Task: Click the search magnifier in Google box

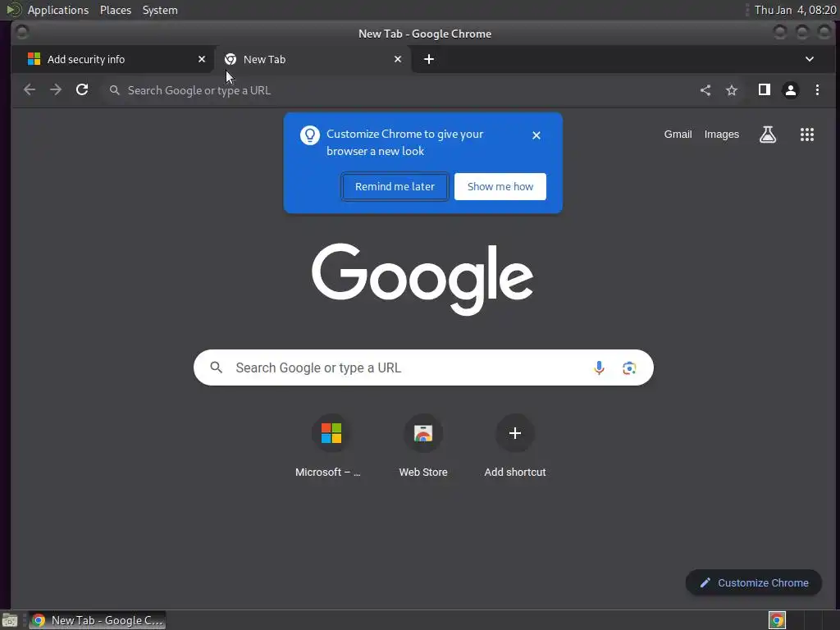Action: point(216,367)
